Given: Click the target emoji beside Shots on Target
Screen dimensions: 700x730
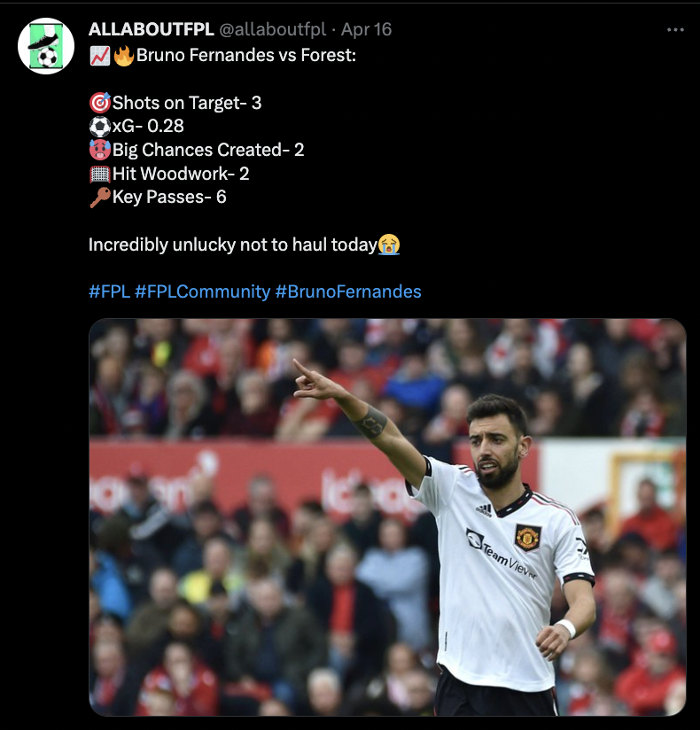Looking at the screenshot, I should click(x=99, y=103).
